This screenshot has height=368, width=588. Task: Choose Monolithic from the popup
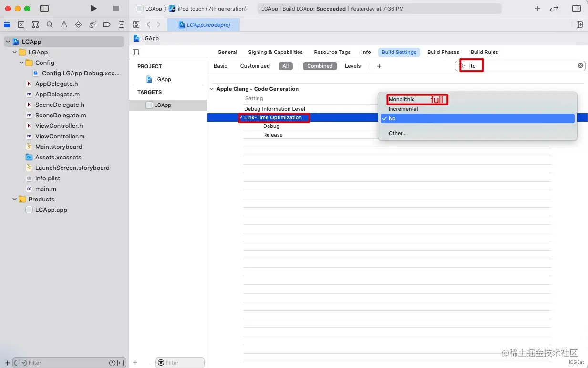point(477,99)
